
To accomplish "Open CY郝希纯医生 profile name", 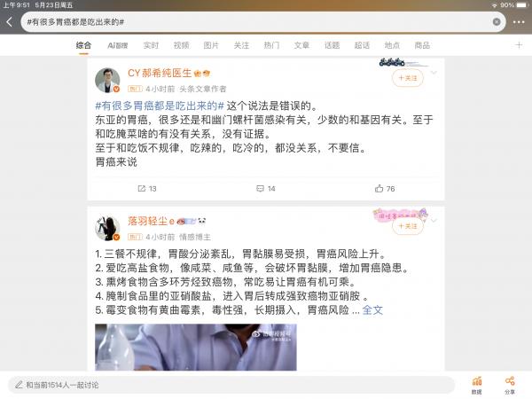I will coord(160,73).
